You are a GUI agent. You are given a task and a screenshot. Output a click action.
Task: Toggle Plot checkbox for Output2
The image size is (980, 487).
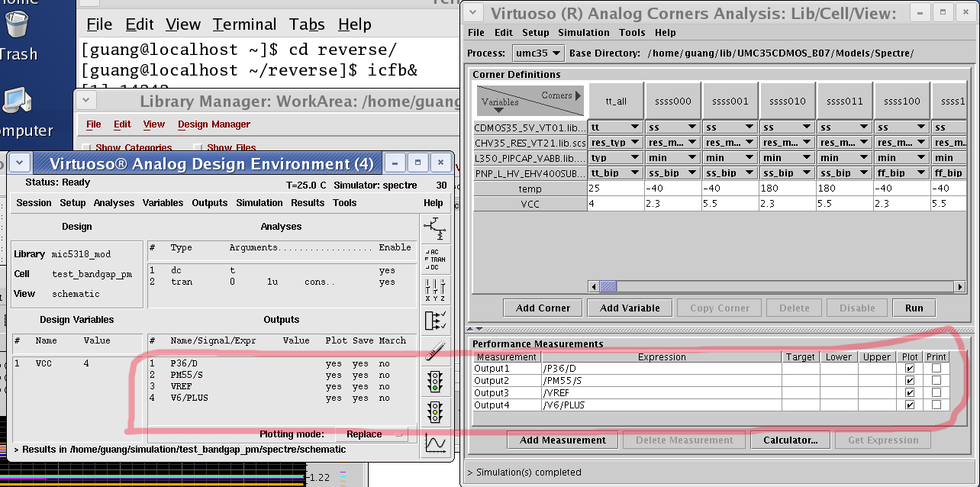tap(910, 381)
